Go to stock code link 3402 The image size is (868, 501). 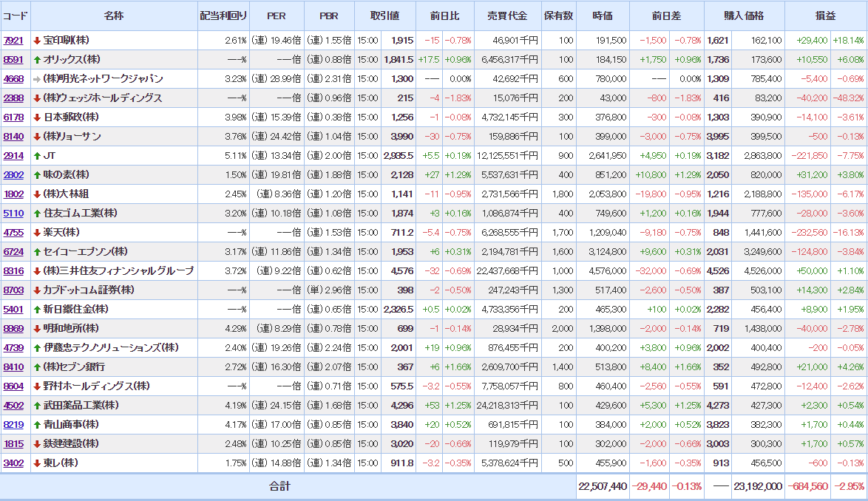coord(13,463)
